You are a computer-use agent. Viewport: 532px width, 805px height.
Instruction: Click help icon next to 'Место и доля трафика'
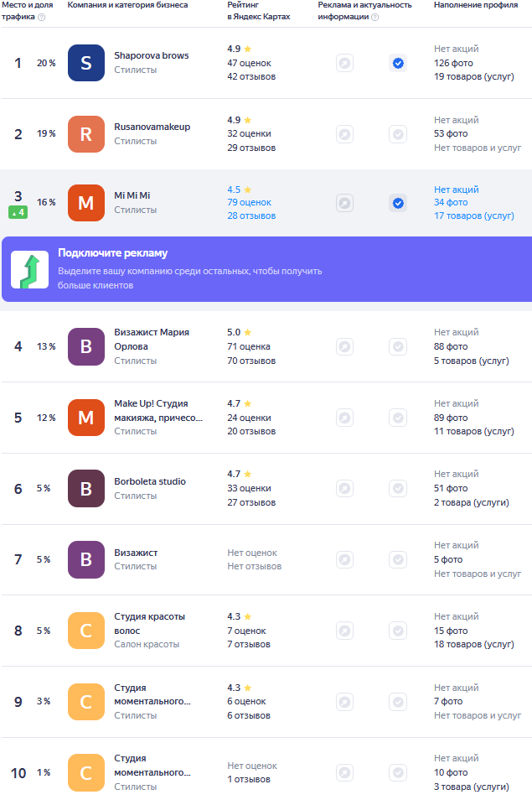[x=42, y=17]
